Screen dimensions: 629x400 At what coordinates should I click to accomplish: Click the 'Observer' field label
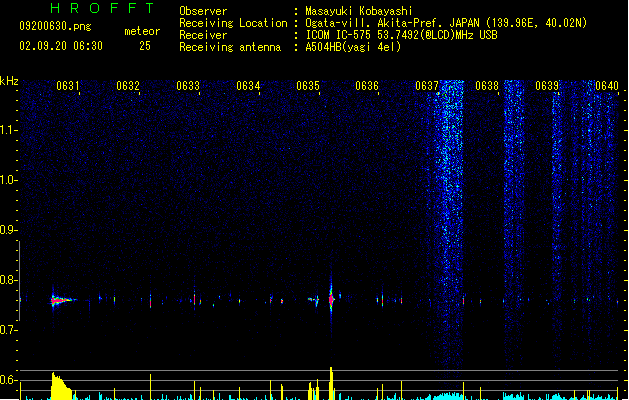[x=203, y=11]
